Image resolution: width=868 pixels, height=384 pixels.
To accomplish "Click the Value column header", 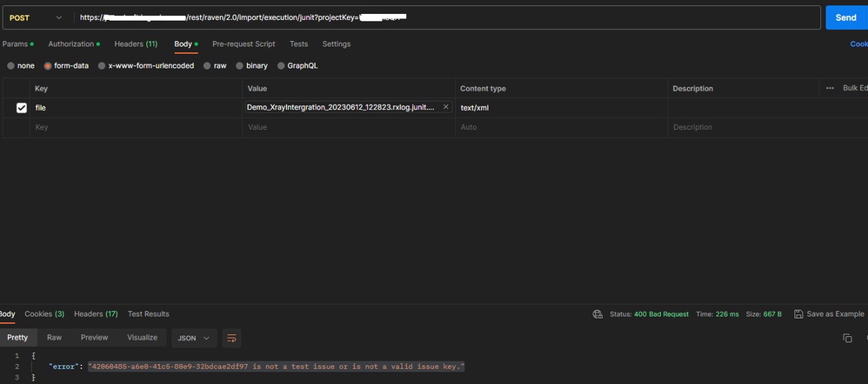I will 257,89.
